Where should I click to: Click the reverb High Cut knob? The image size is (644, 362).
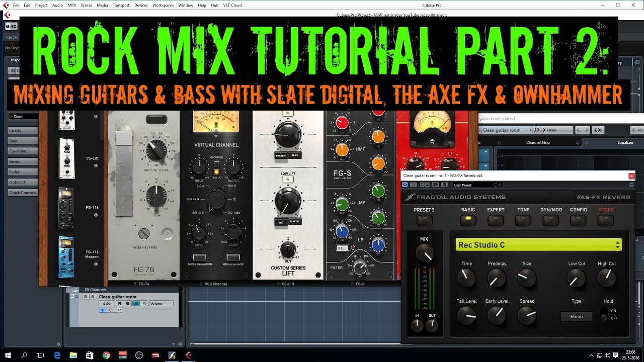coord(606,278)
